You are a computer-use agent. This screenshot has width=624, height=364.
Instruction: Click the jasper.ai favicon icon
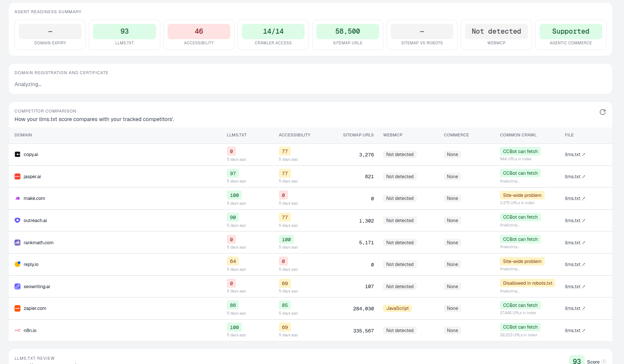click(17, 176)
